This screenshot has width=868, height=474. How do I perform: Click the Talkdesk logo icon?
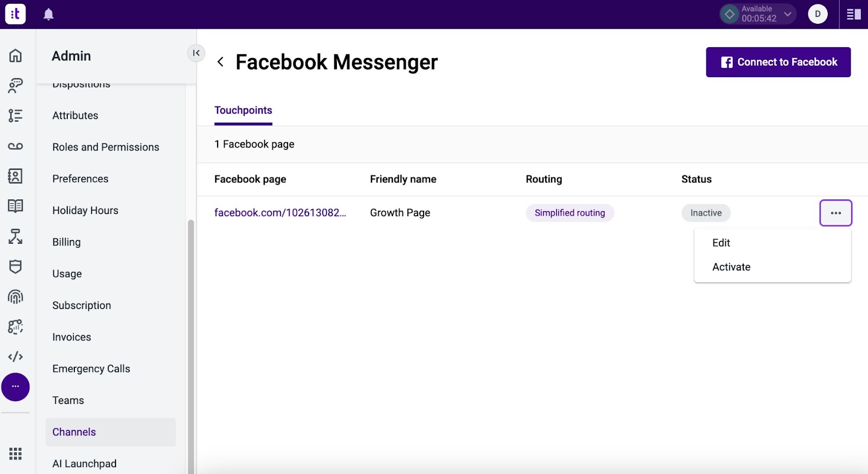15,14
